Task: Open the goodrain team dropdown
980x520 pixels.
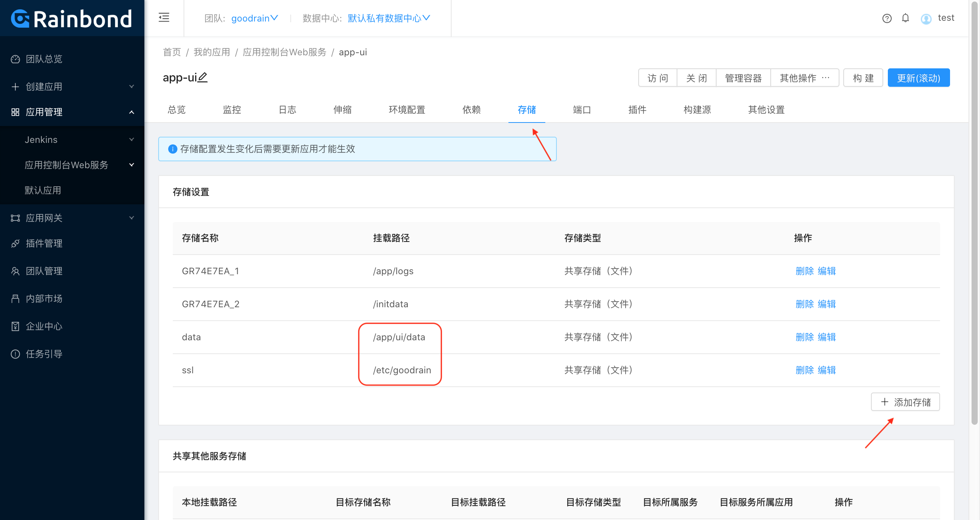Action: pyautogui.click(x=255, y=18)
